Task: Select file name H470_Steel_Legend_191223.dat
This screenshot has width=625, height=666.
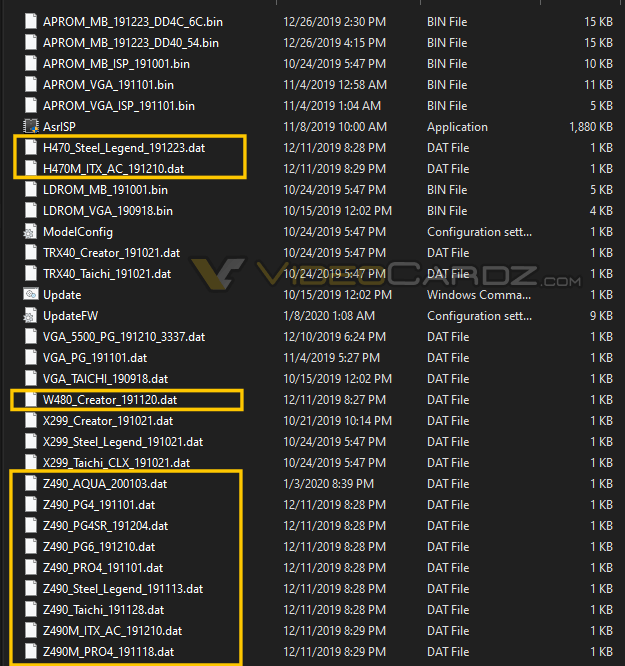Action: tap(124, 148)
